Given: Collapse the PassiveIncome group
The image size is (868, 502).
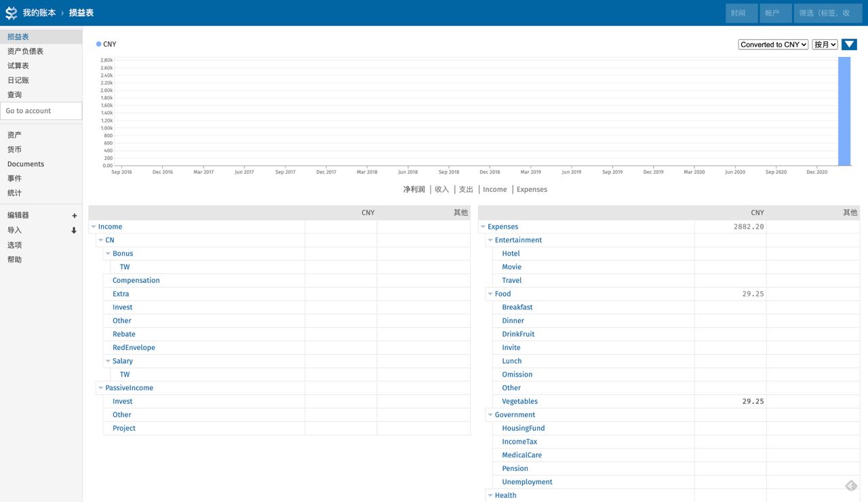Looking at the screenshot, I should (101, 388).
